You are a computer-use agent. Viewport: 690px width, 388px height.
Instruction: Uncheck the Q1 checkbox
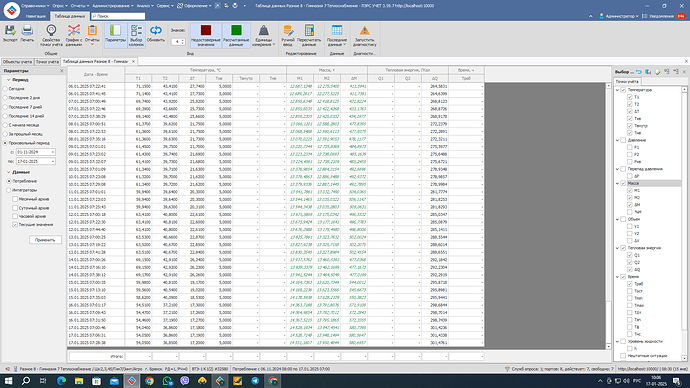630,255
